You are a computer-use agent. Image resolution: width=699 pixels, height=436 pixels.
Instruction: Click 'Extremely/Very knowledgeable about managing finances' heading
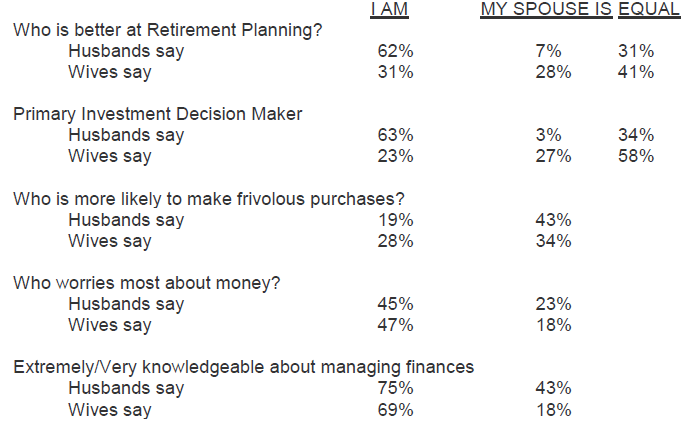coord(243,367)
